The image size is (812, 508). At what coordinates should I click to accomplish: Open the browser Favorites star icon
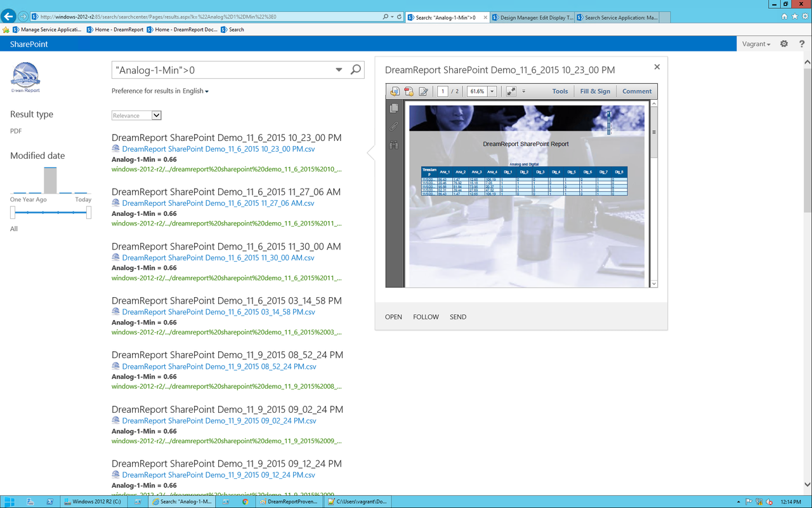tap(795, 17)
